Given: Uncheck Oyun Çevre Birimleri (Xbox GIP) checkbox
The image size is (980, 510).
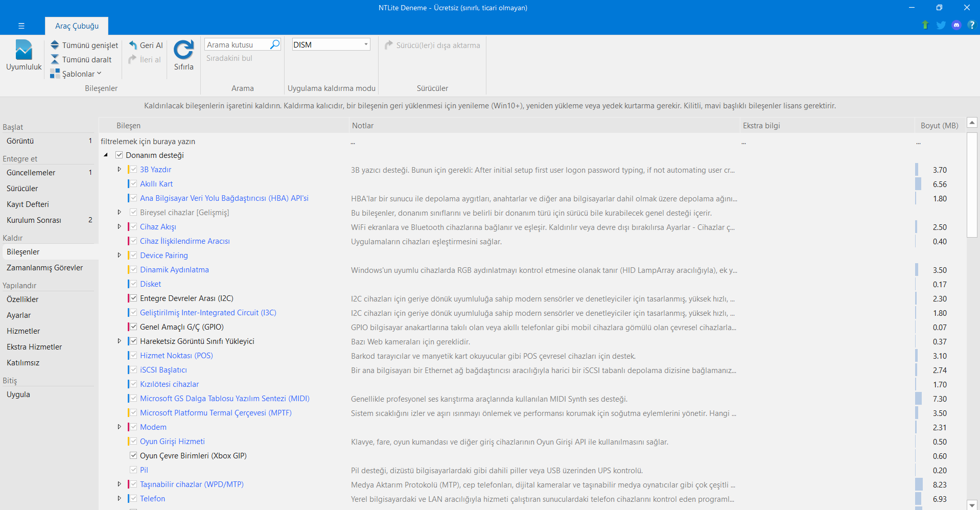Looking at the screenshot, I should 133,455.
